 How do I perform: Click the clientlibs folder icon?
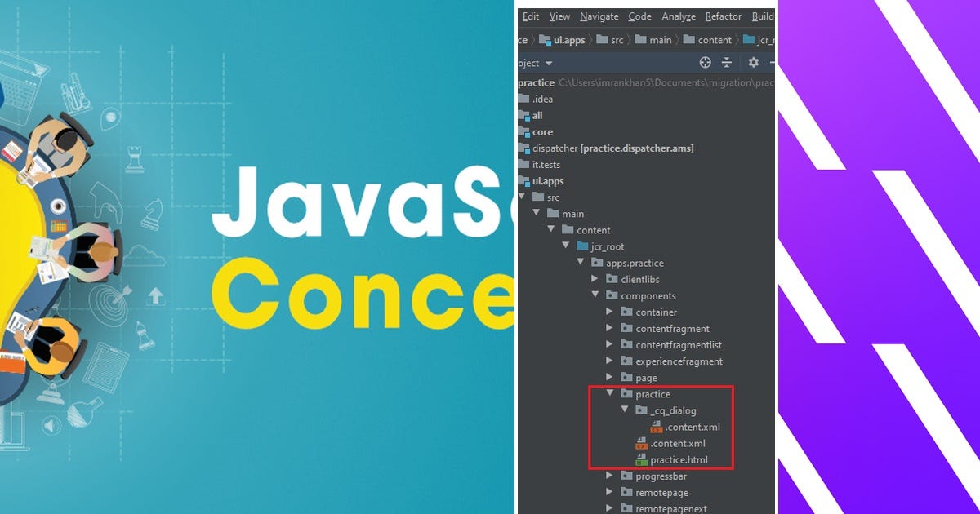coord(612,279)
